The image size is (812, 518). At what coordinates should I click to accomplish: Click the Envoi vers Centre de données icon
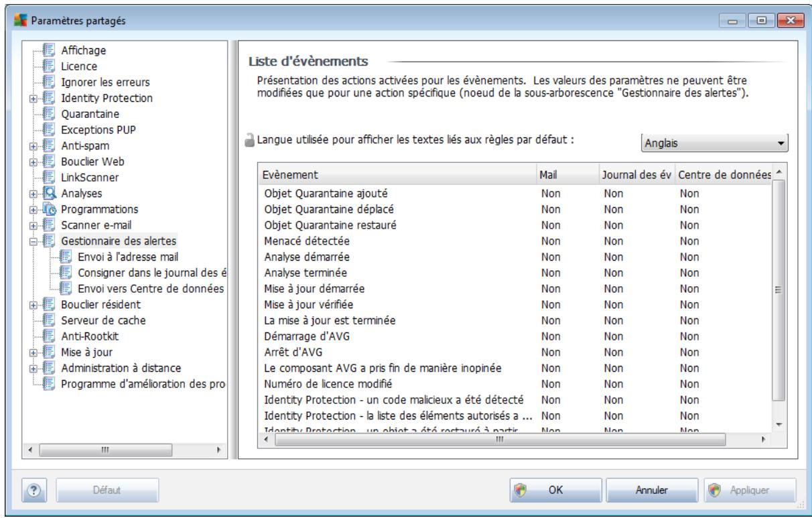[65, 290]
